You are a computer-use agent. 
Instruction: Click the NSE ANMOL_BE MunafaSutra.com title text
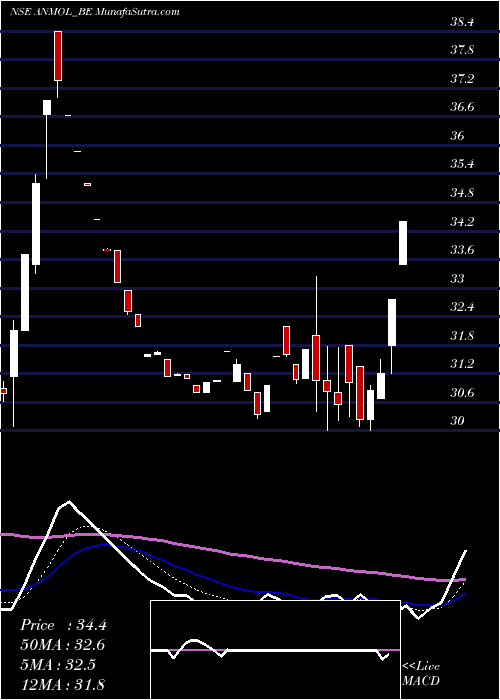[95, 12]
